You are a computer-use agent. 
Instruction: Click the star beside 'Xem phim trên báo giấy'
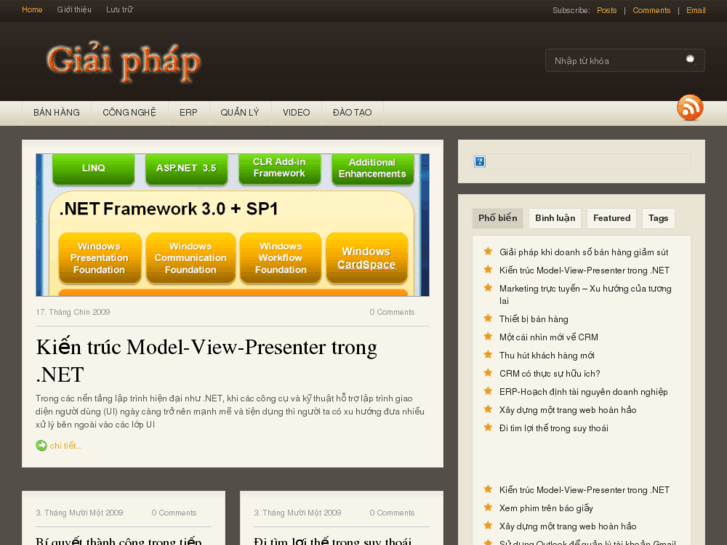click(488, 507)
